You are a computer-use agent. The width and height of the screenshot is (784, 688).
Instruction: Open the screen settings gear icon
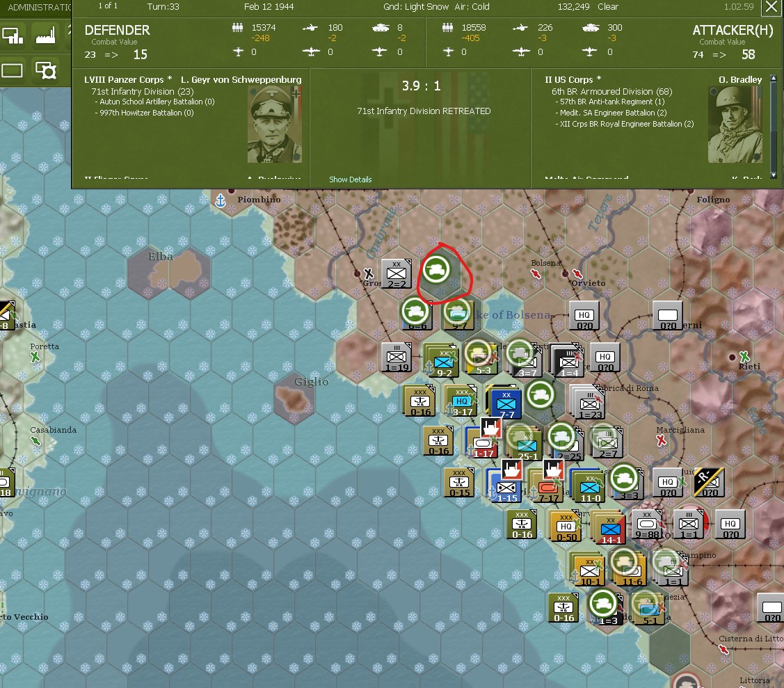pos(45,70)
